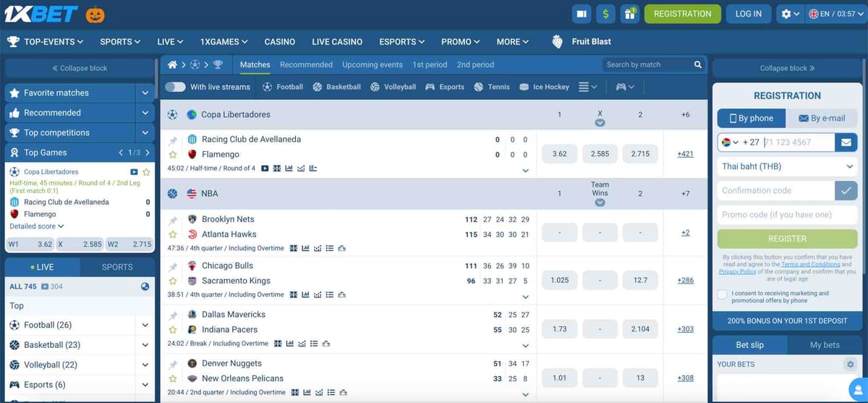Click the pumpkin Halloween icon
The image size is (868, 403).
(95, 14)
